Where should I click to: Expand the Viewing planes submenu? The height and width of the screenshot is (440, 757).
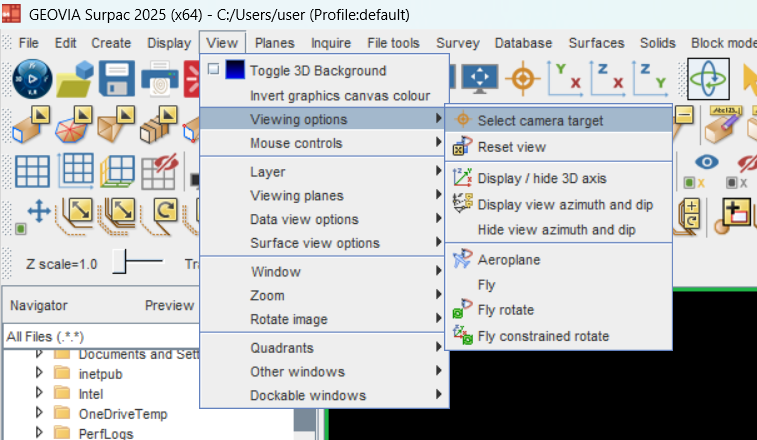(322, 195)
